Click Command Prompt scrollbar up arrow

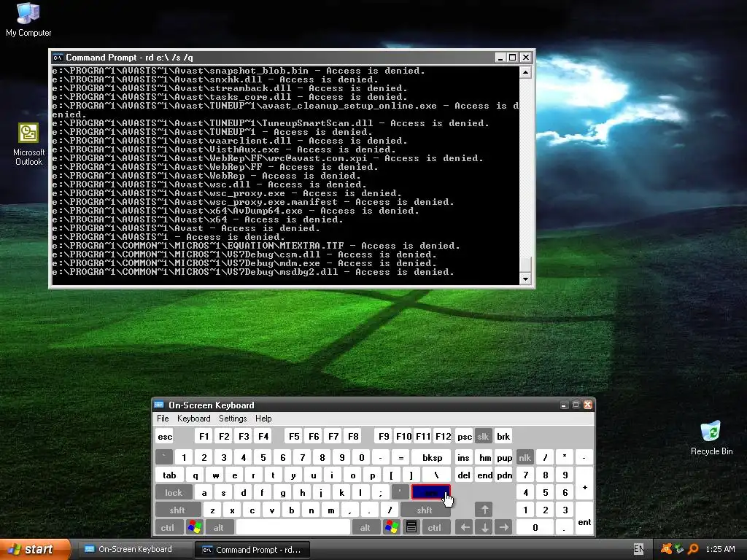(525, 72)
